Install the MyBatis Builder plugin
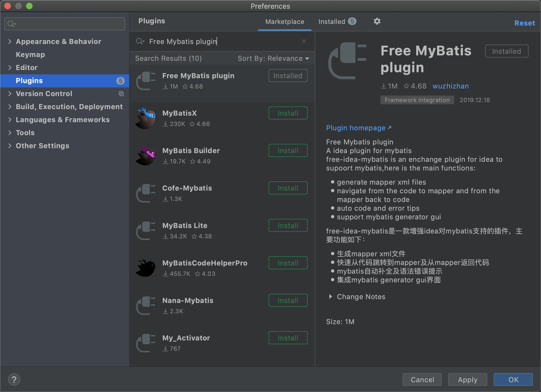The height and width of the screenshot is (392, 541). tap(288, 150)
